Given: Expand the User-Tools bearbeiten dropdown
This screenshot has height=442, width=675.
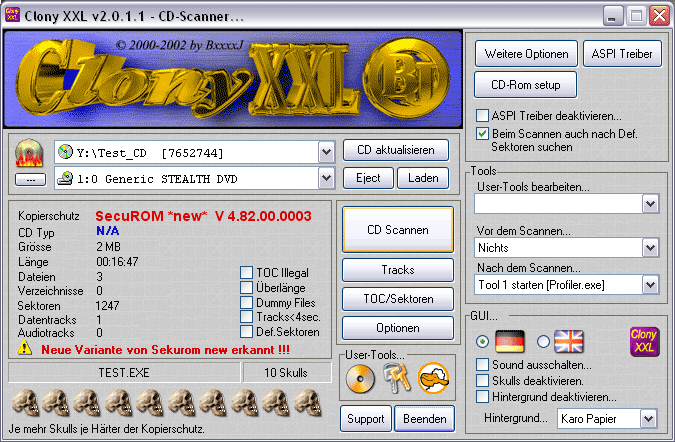Looking at the screenshot, I should pos(650,204).
